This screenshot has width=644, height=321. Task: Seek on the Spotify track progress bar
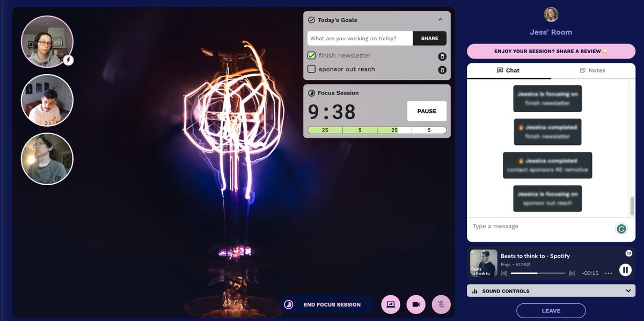click(x=538, y=273)
